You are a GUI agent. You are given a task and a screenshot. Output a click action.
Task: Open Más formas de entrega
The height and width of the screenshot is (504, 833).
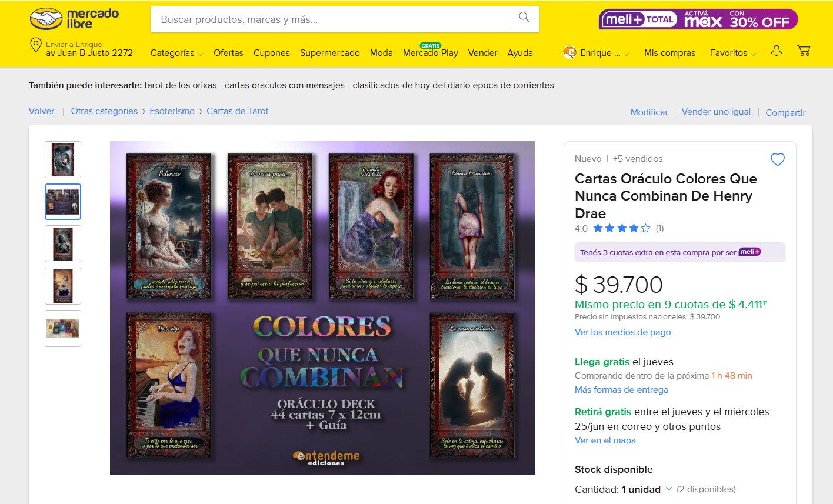(621, 390)
